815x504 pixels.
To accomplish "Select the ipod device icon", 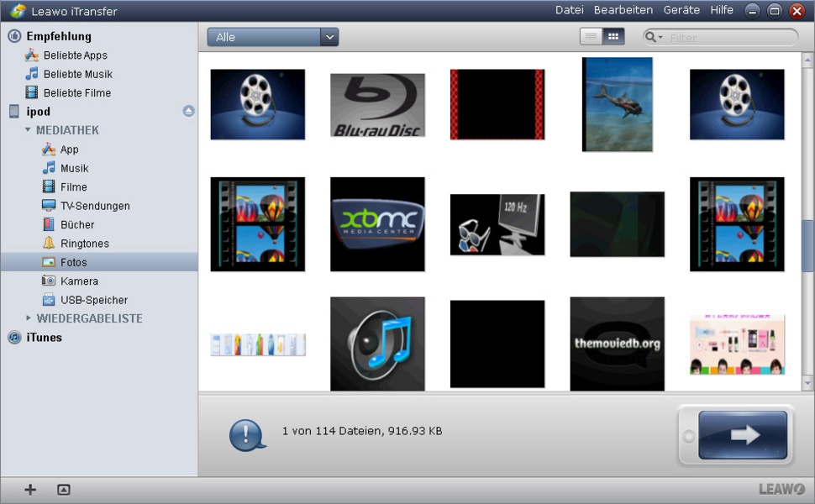I will pos(14,111).
